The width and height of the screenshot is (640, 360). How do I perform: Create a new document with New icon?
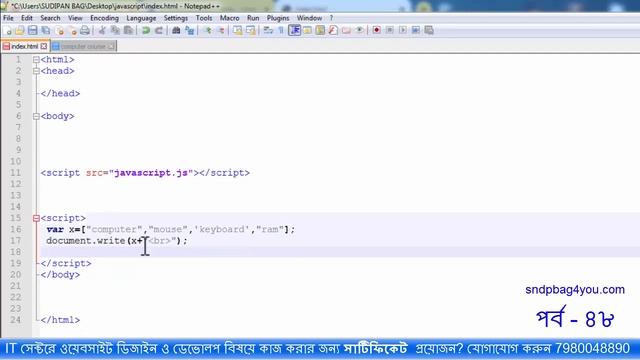pos(7,30)
